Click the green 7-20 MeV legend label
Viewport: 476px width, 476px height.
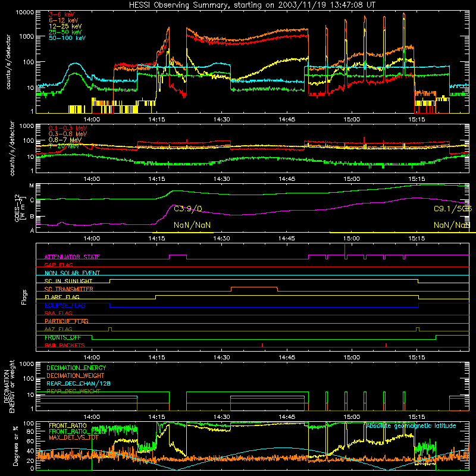pyautogui.click(x=64, y=146)
